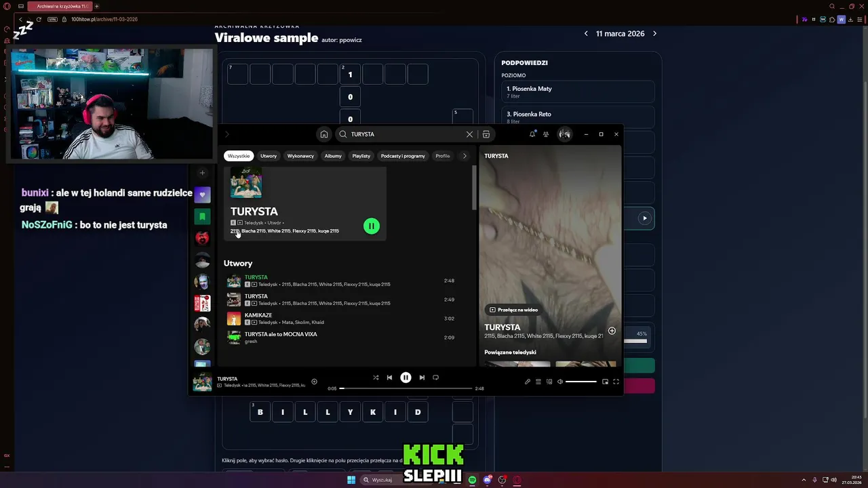
Task: Open the green bookmark sidebar item
Action: pyautogui.click(x=202, y=216)
